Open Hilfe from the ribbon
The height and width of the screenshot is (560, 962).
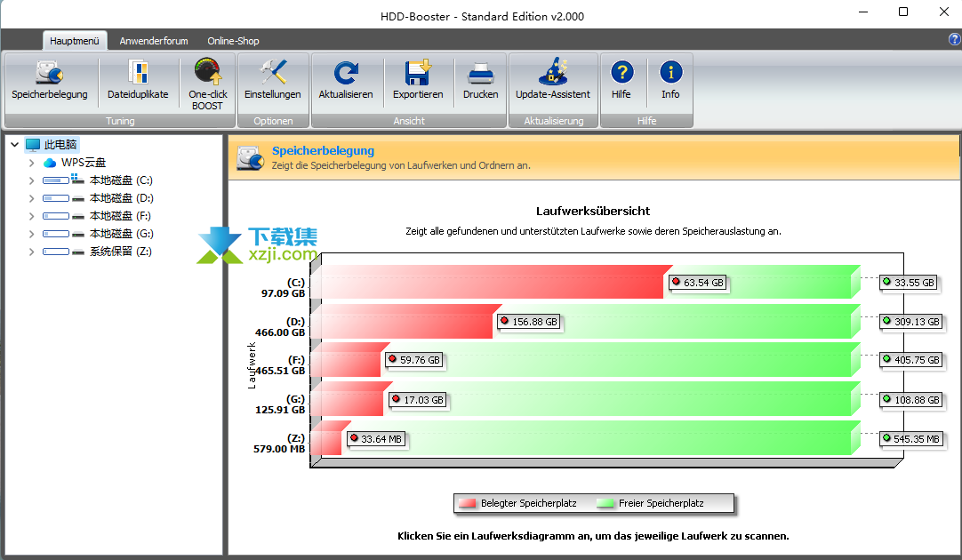(621, 81)
